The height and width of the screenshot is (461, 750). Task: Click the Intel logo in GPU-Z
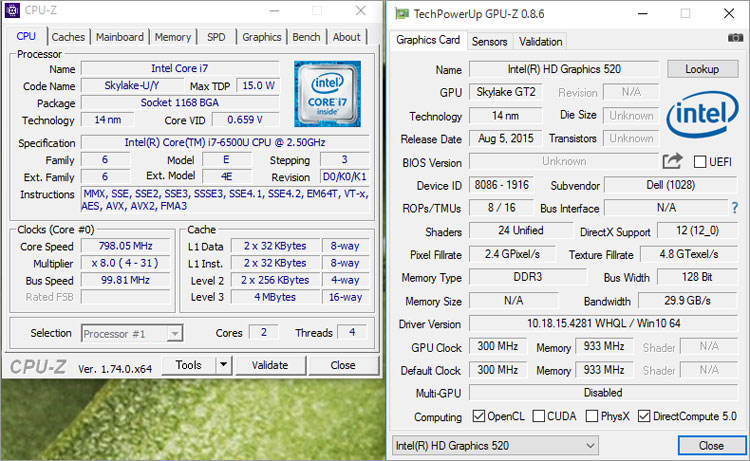point(702,114)
